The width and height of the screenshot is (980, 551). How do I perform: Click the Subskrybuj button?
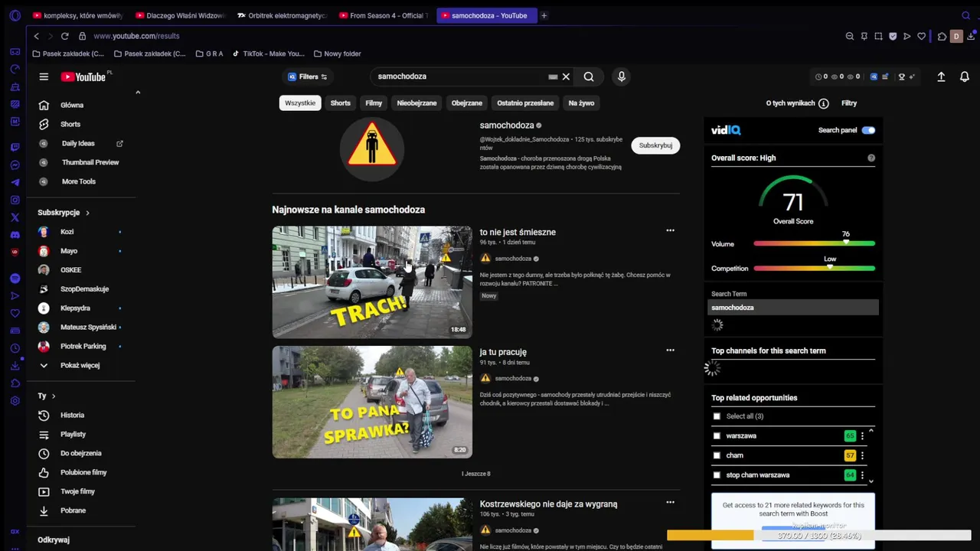(655, 145)
